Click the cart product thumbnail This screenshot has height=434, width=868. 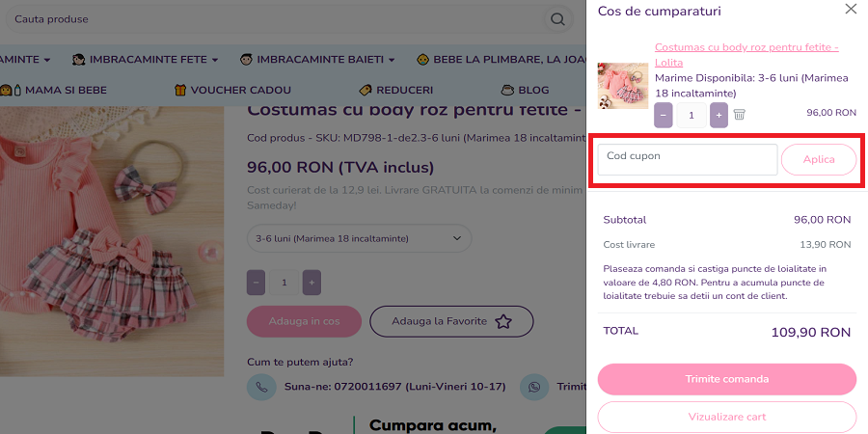tap(622, 86)
